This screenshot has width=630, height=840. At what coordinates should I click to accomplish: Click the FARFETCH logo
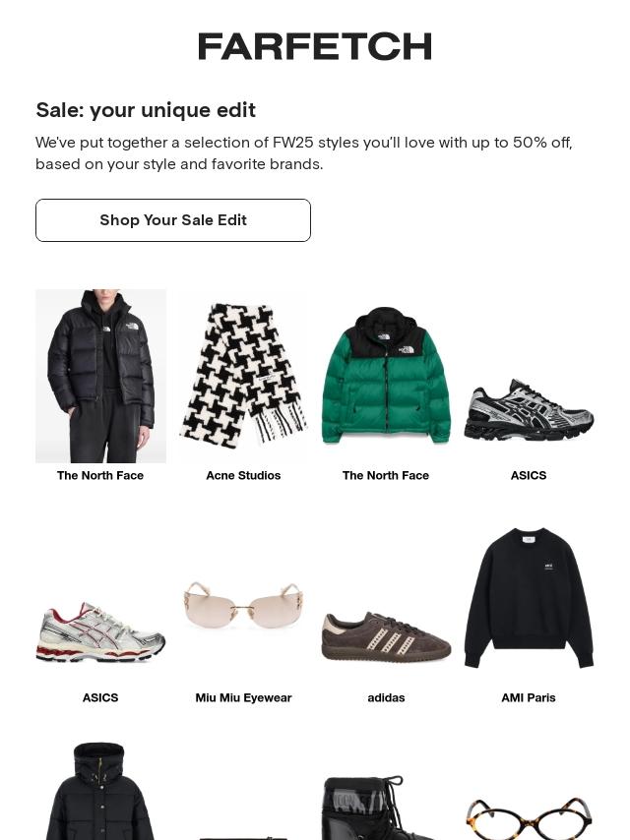(315, 46)
